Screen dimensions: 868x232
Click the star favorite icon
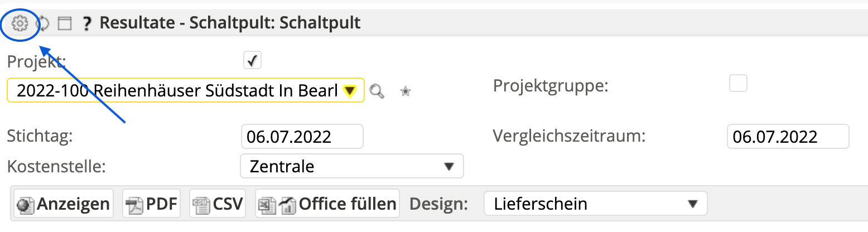(406, 91)
